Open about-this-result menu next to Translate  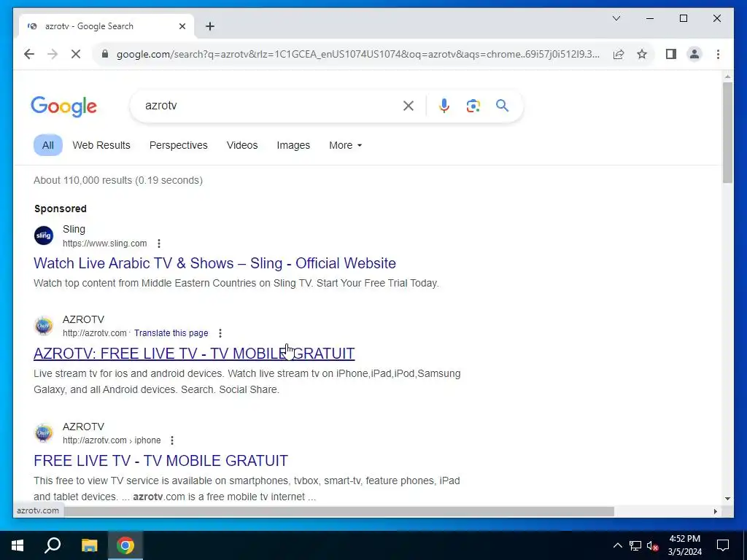pyautogui.click(x=220, y=333)
